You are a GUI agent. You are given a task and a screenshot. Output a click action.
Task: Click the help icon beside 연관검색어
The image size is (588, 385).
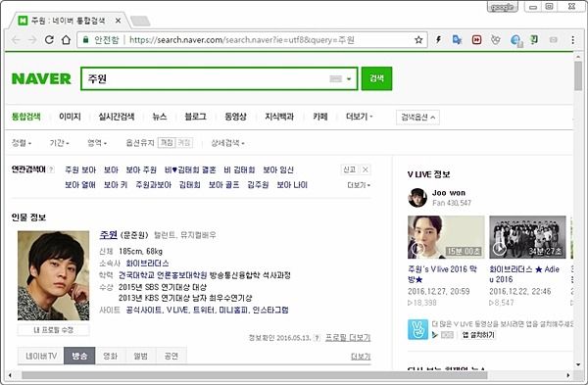click(51, 169)
